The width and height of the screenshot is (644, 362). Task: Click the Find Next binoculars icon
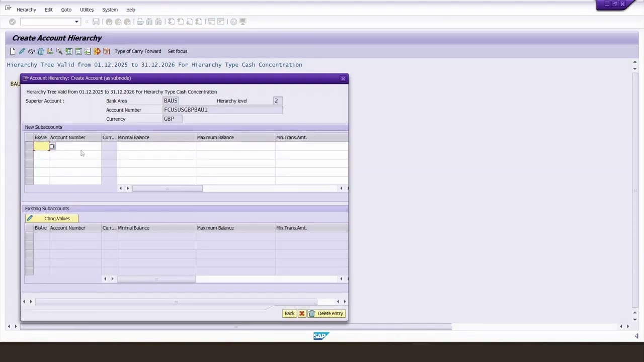pyautogui.click(x=158, y=22)
